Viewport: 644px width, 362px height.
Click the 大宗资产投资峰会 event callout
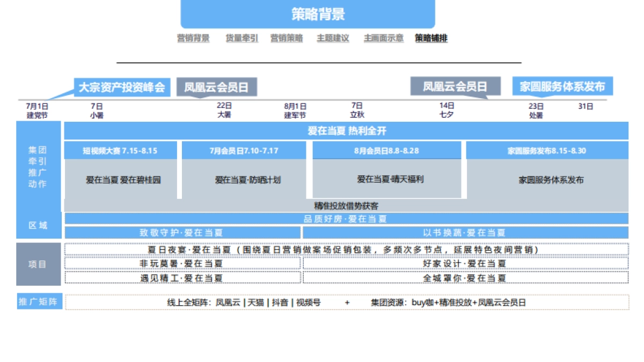pos(123,86)
